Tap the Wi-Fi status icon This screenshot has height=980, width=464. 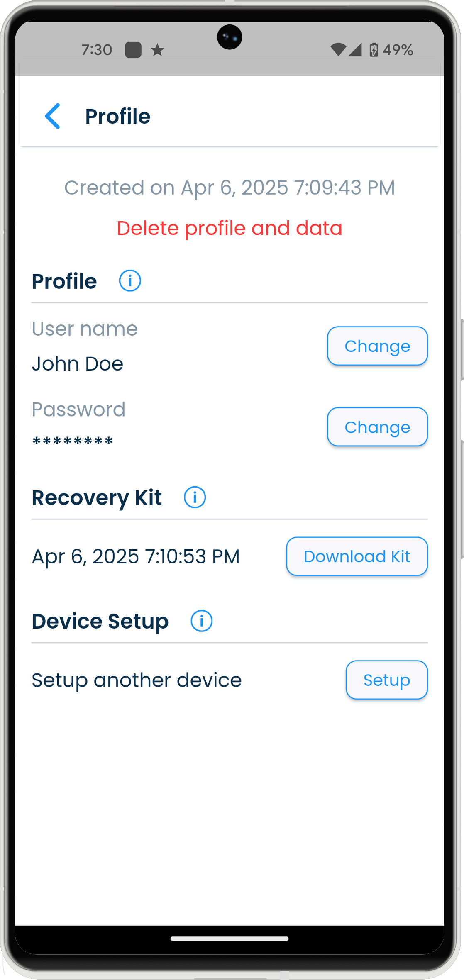click(338, 50)
